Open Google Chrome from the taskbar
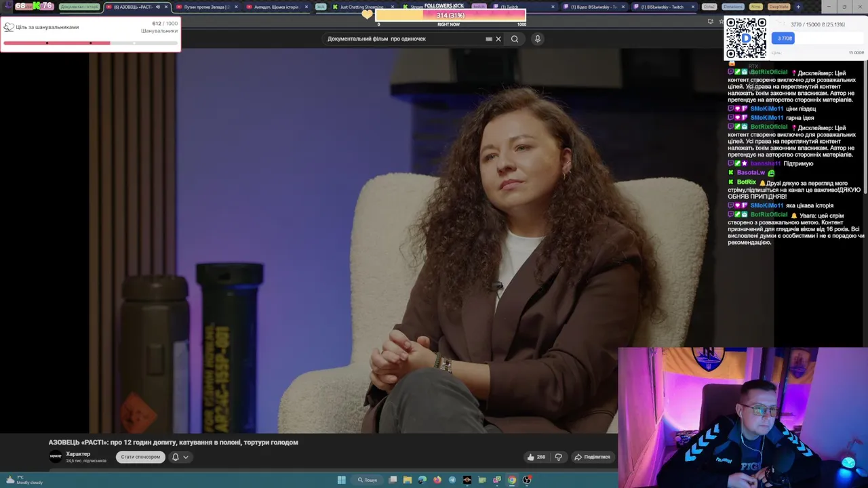This screenshot has height=488, width=868. pos(512,480)
